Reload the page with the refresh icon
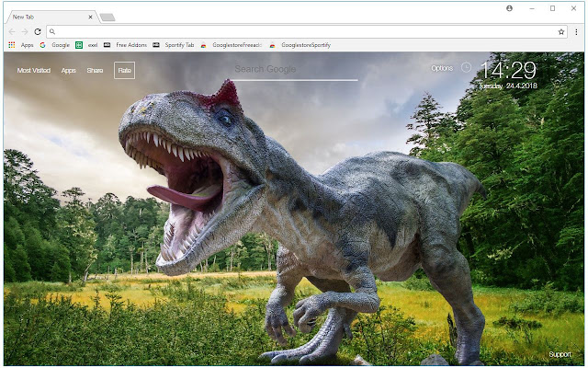The image size is (588, 368). [38, 32]
